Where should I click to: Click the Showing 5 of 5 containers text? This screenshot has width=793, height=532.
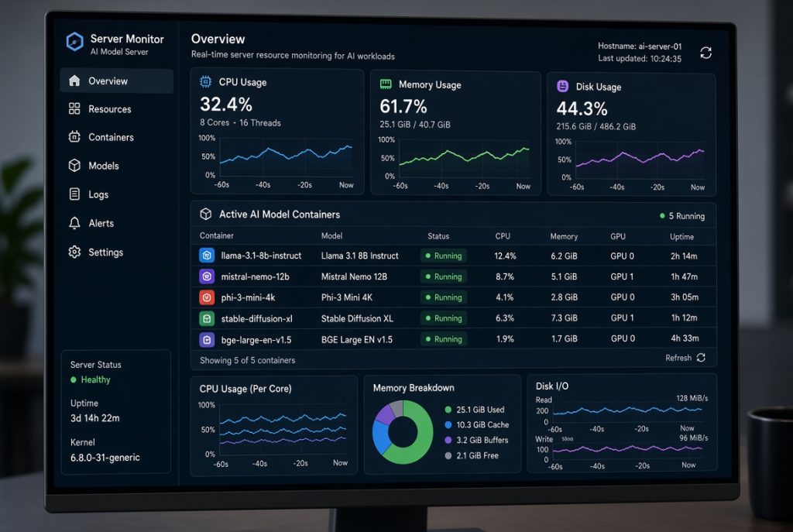click(247, 360)
